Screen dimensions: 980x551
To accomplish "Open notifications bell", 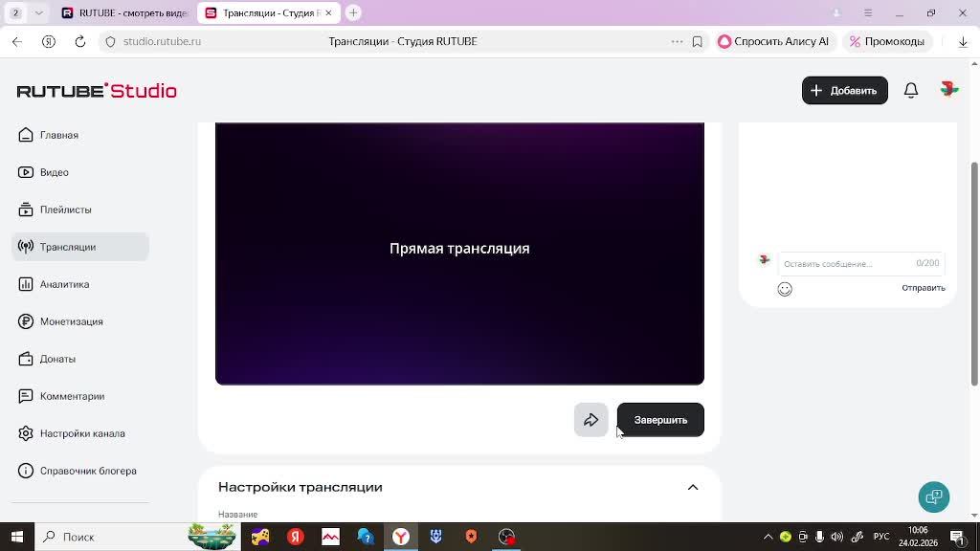I will (x=911, y=91).
